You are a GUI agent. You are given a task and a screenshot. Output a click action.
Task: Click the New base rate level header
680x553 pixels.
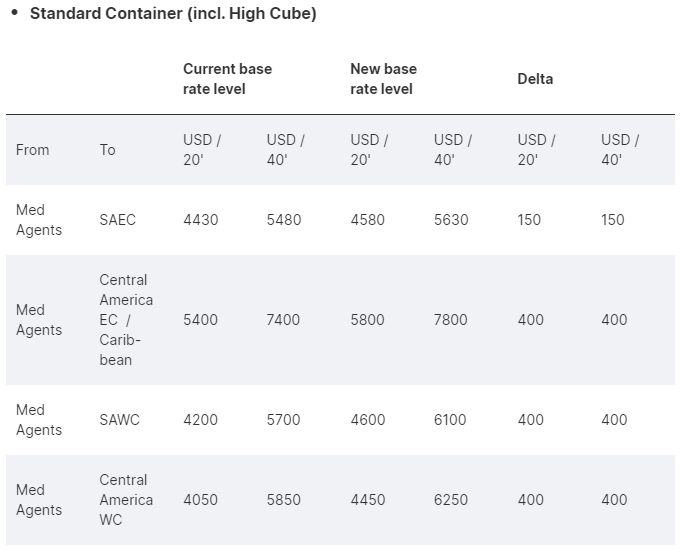point(383,79)
